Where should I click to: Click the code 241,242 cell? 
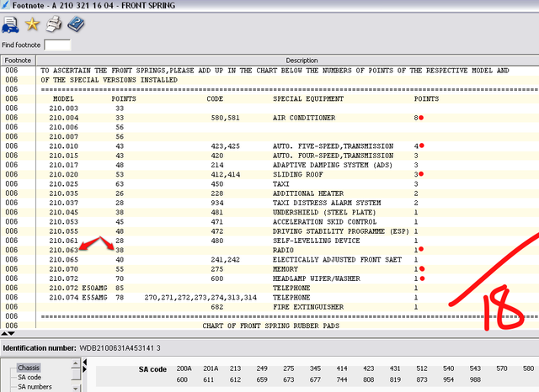226,260
